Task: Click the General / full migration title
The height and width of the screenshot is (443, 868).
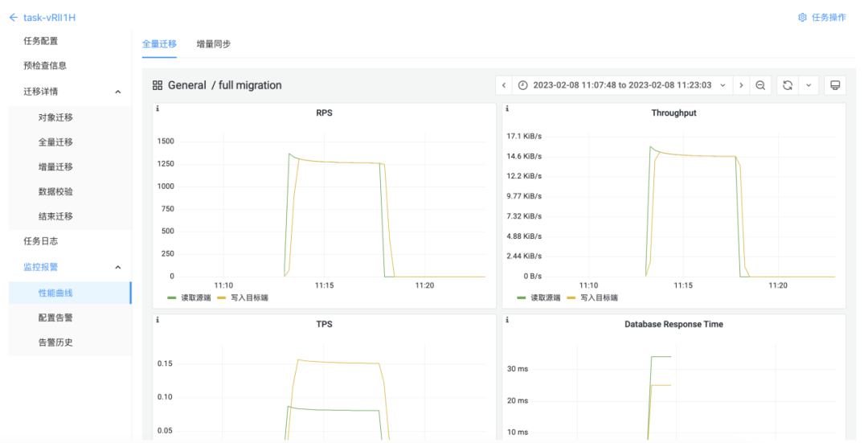Action: click(x=225, y=85)
